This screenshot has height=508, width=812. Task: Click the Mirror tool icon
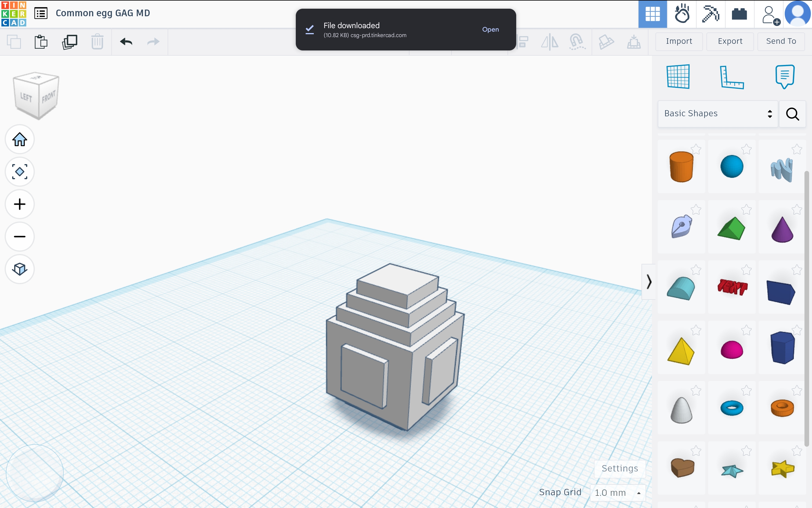click(550, 42)
